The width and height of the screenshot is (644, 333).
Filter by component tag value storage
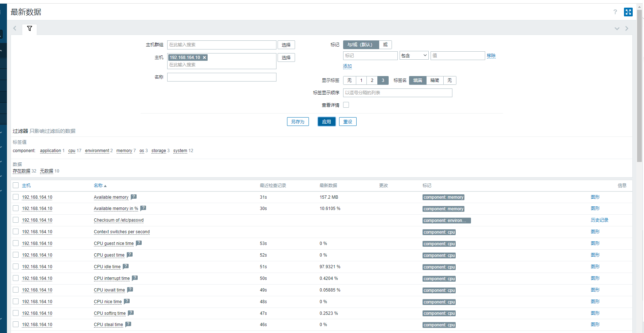coord(159,151)
